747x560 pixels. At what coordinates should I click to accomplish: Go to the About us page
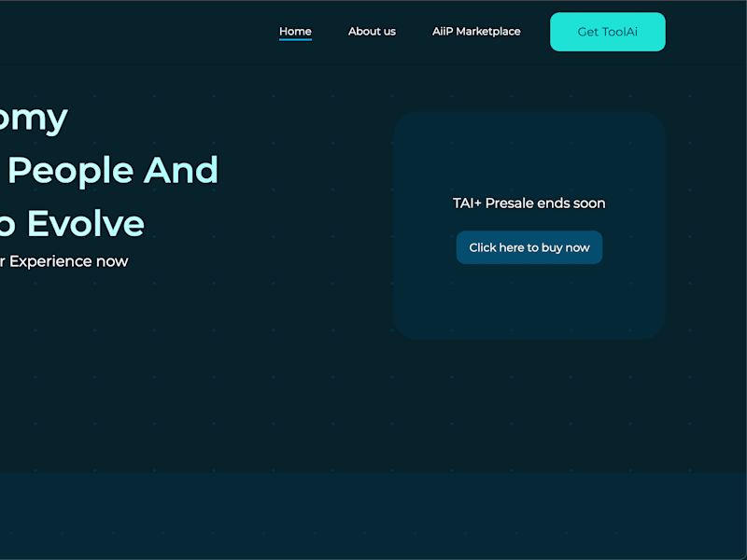(x=372, y=32)
